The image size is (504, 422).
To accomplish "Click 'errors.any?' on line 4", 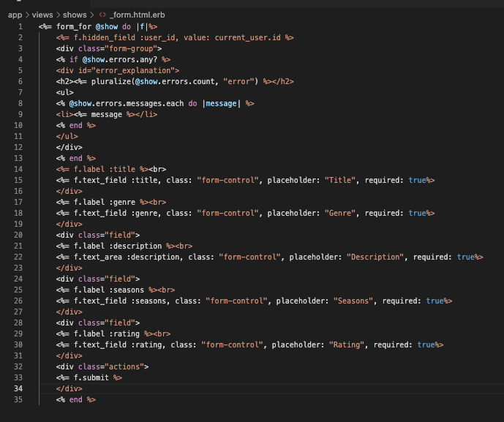I will (x=133, y=59).
